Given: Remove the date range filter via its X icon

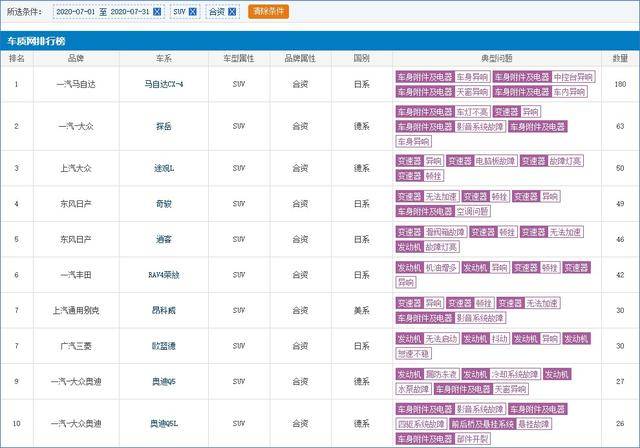Looking at the screenshot, I should (157, 12).
